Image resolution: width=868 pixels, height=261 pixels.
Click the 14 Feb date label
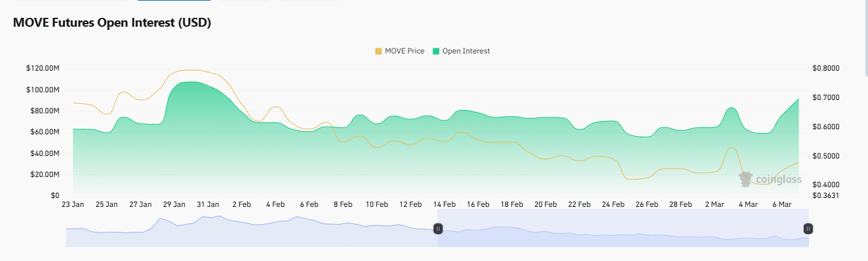point(444,205)
